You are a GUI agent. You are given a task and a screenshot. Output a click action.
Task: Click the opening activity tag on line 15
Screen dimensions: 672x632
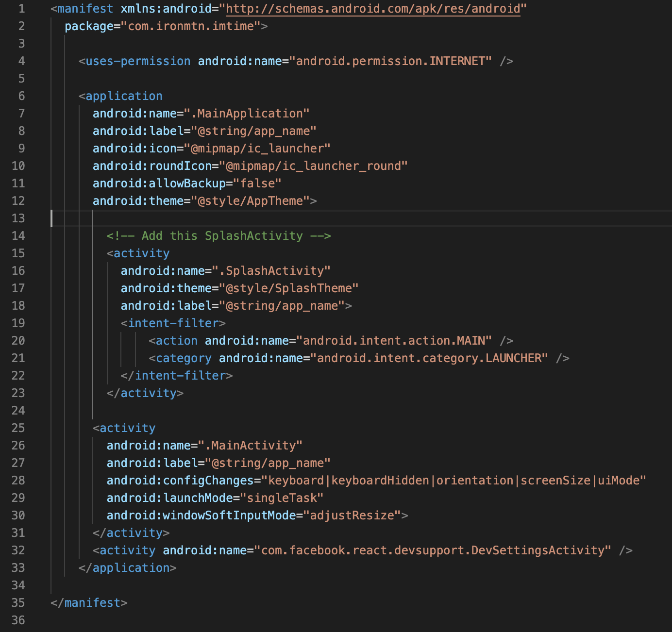pos(138,253)
